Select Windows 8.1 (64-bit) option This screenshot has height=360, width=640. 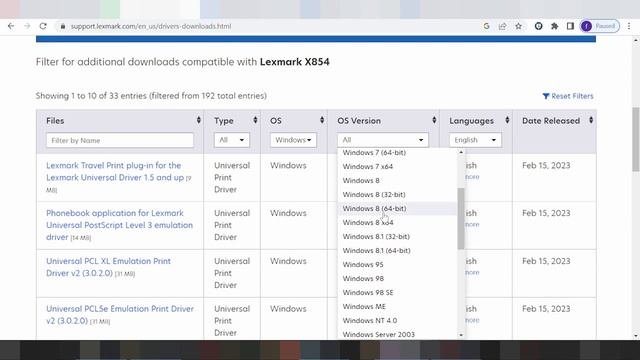coord(397,251)
